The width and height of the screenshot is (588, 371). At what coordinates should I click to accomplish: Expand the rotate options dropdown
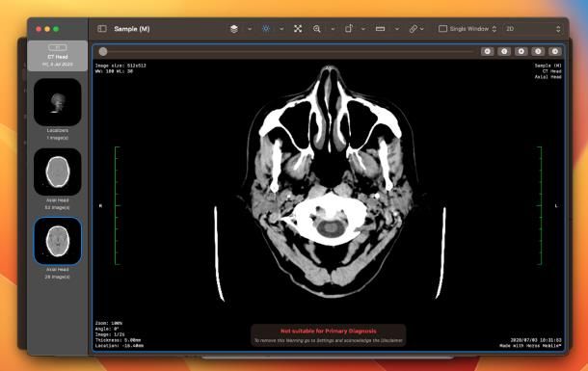(x=363, y=29)
